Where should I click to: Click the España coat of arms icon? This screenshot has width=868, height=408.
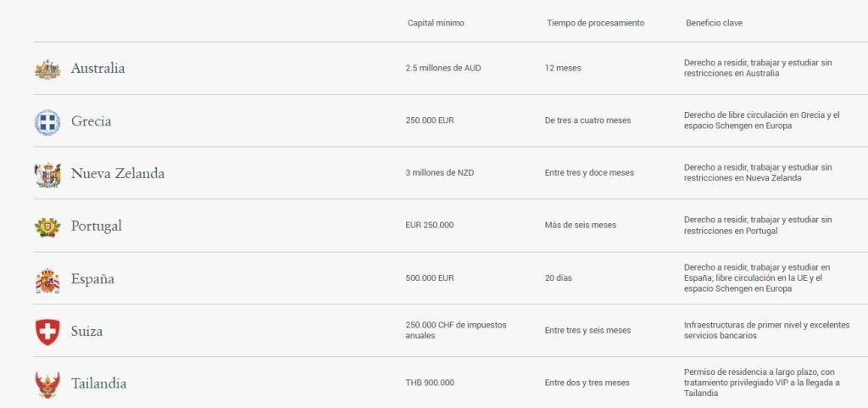click(x=47, y=281)
